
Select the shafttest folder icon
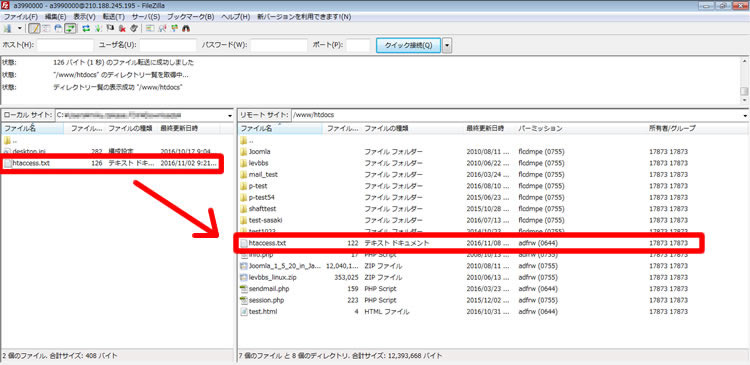click(243, 209)
